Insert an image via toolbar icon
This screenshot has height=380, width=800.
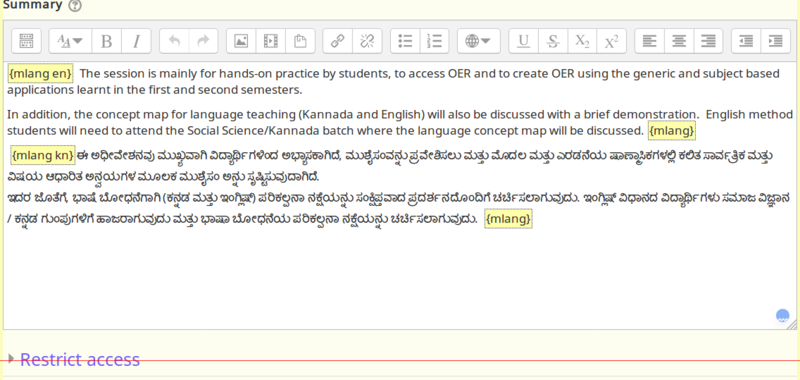[x=241, y=41]
